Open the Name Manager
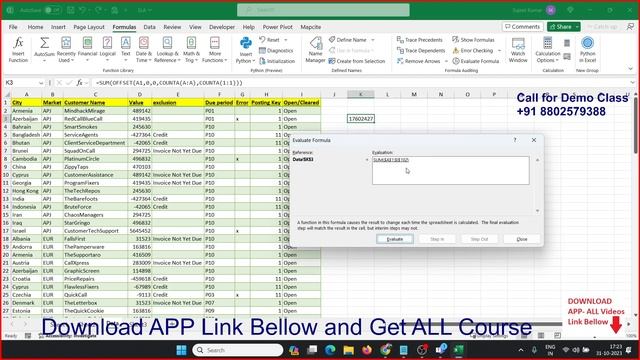Image resolution: width=640 pixels, height=360 pixels. 315,50
